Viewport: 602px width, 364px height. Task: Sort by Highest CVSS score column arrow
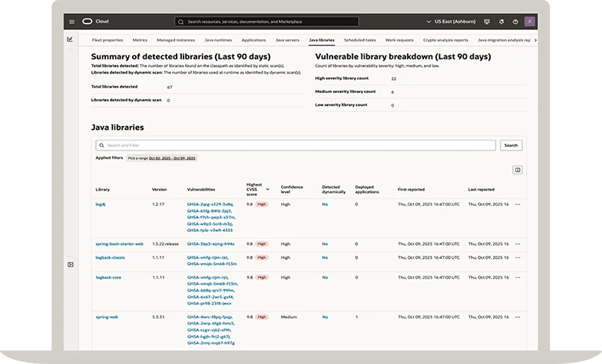point(268,188)
